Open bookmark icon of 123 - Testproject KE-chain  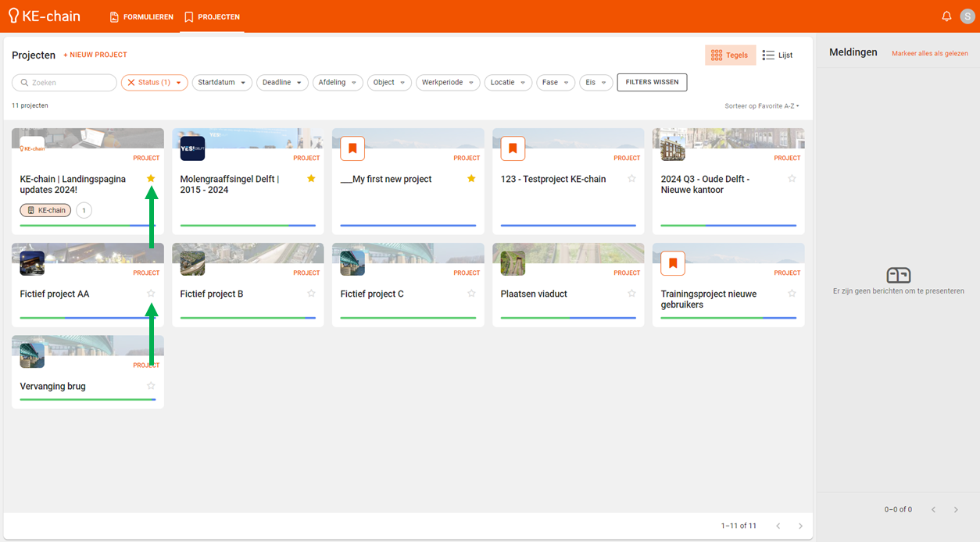(513, 148)
